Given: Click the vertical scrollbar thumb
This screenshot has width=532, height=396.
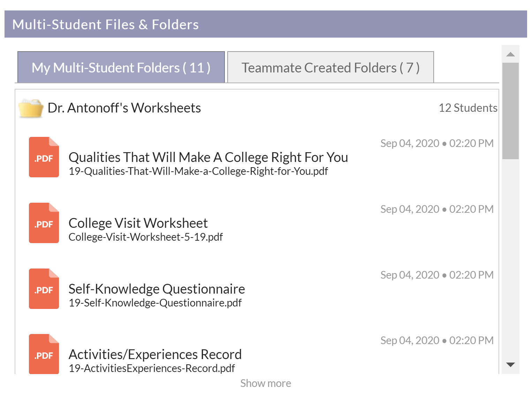Looking at the screenshot, I should (510, 111).
